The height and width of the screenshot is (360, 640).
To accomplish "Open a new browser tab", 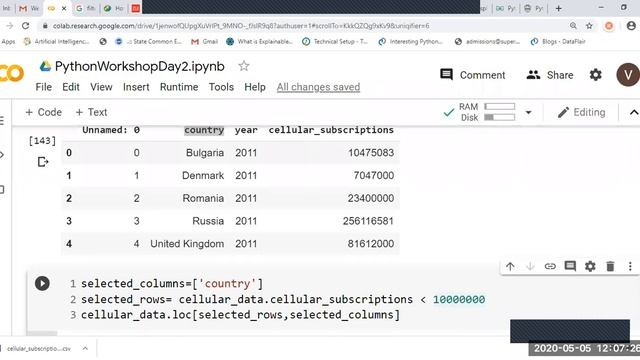I will pyautogui.click(x=559, y=8).
